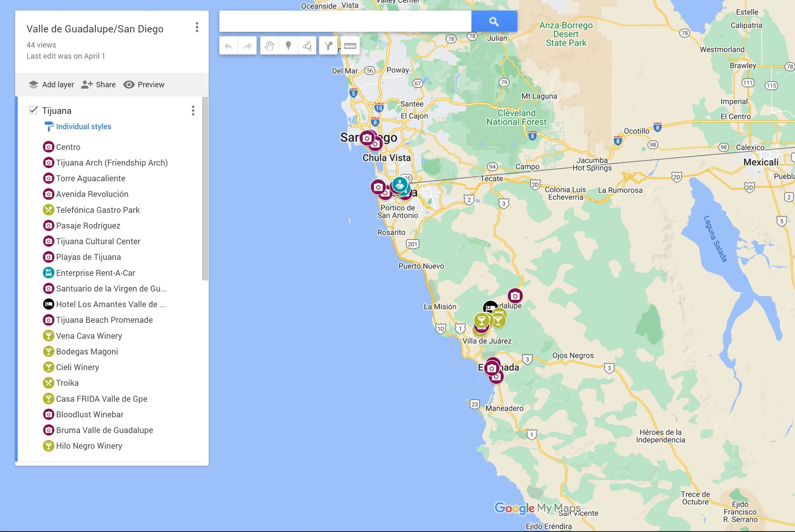Select Telefónica Gastro Park in list

(98, 210)
